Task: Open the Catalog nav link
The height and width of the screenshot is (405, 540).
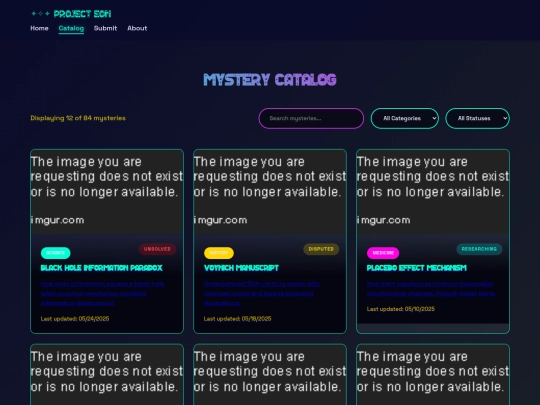Action: (x=71, y=28)
